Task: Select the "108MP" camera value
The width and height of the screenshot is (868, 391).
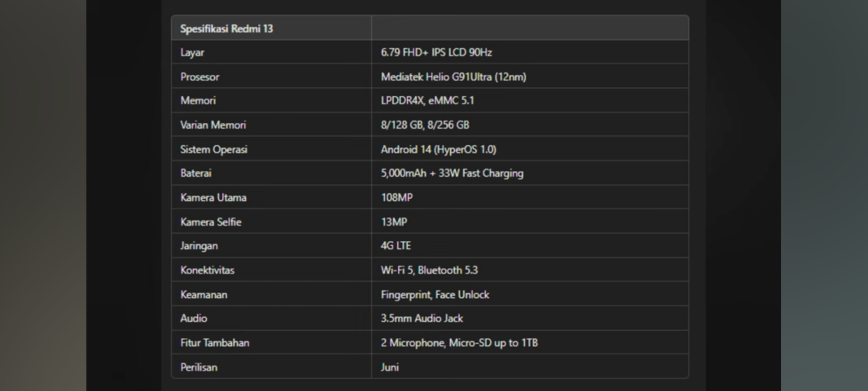Action: (396, 198)
